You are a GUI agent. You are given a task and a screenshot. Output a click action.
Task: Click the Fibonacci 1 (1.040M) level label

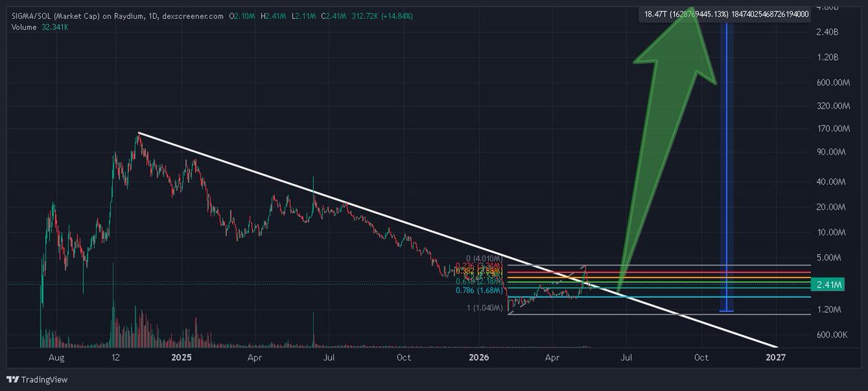tap(485, 309)
